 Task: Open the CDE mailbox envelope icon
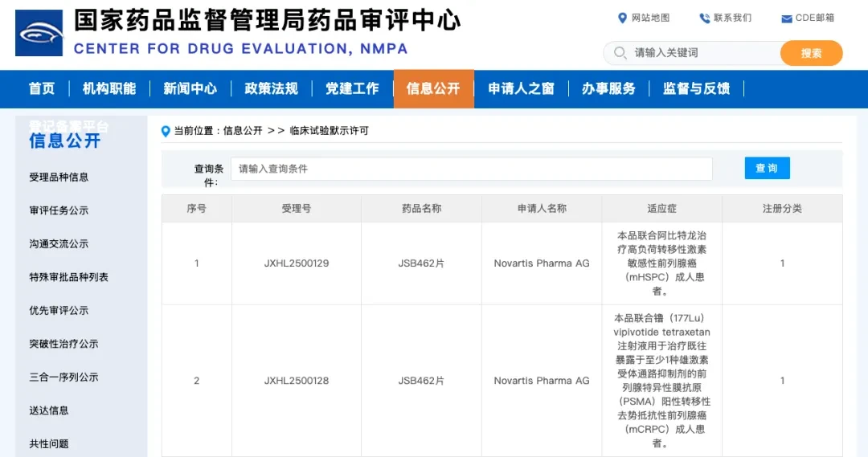[x=786, y=18]
